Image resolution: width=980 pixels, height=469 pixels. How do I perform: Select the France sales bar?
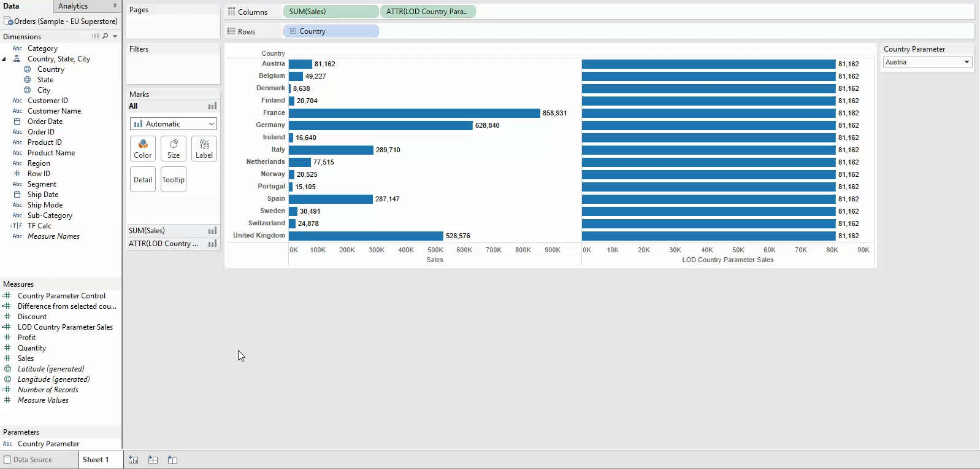tap(414, 113)
